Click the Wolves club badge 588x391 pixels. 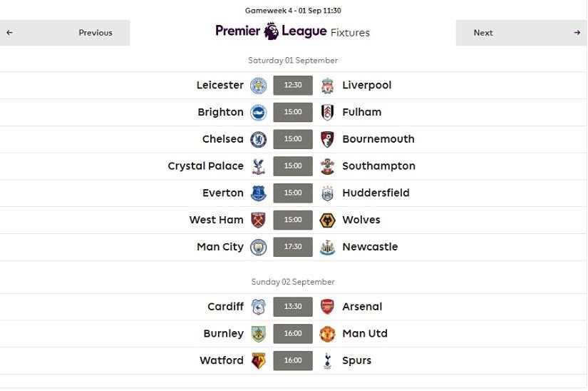(x=327, y=220)
